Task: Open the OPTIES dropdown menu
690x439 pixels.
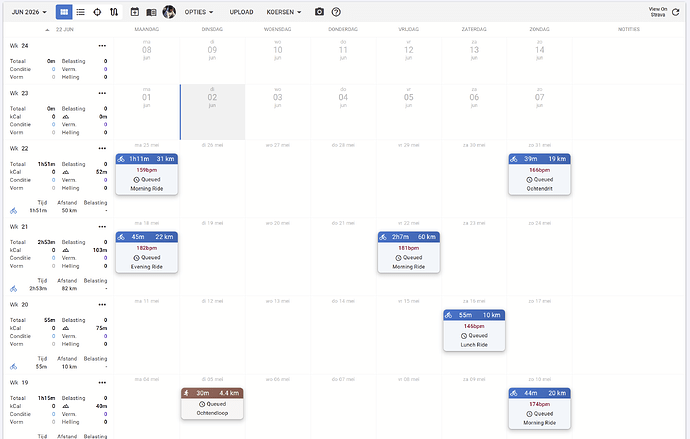Action: 199,12
